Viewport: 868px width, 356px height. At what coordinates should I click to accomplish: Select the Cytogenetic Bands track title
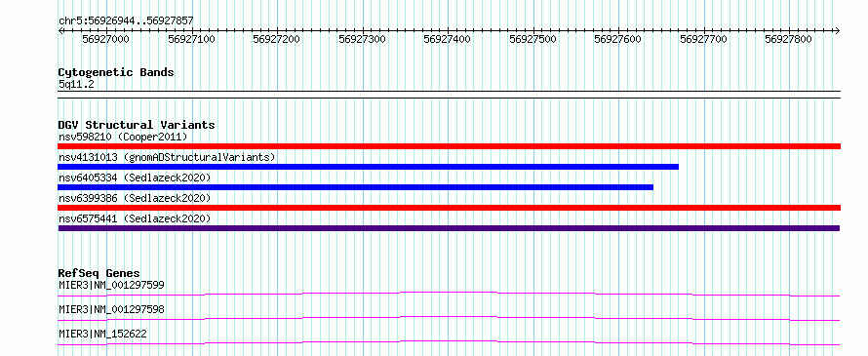[116, 72]
